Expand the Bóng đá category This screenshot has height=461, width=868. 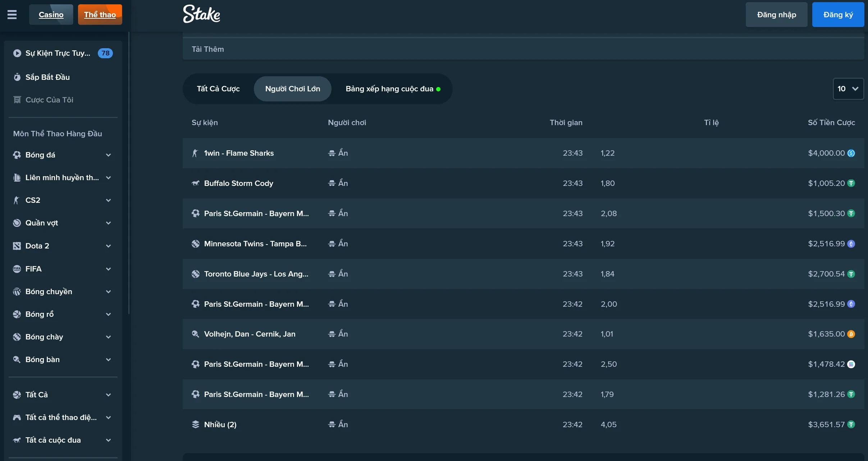click(108, 155)
